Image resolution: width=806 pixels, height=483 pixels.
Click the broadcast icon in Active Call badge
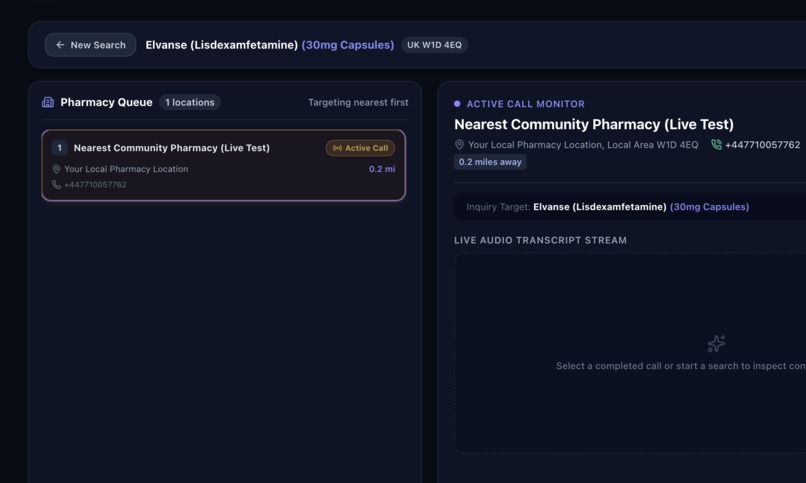click(337, 148)
